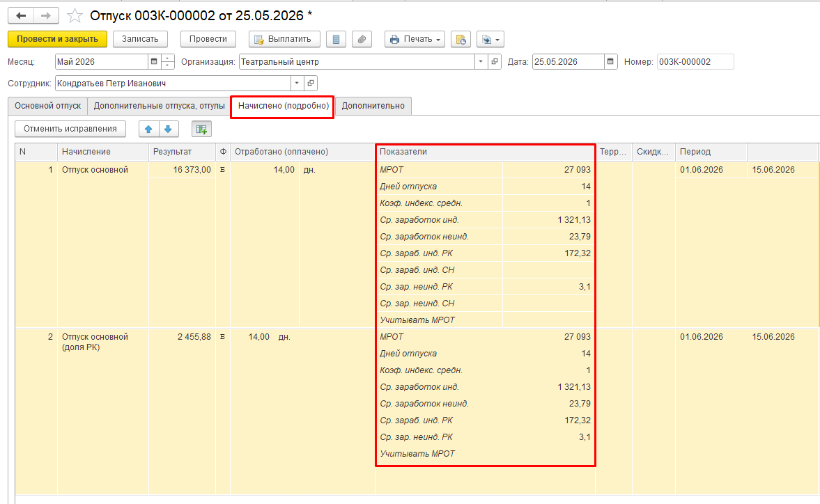Screen dimensions: 820x504
Task: Click the Отработано (оплачено) column header
Action: pos(302,152)
